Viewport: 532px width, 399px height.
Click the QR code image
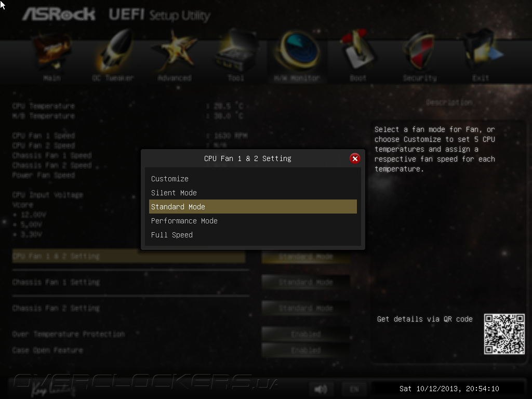pyautogui.click(x=504, y=334)
